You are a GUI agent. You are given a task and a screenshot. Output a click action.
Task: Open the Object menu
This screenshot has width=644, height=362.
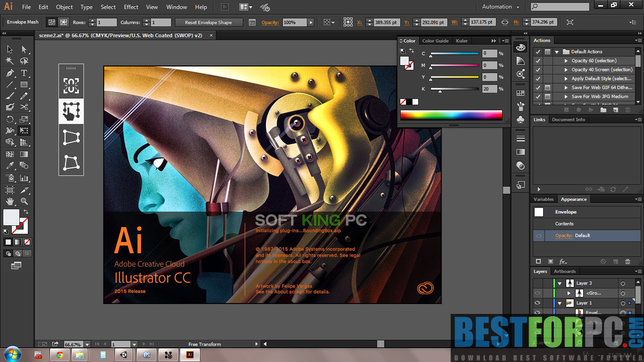(65, 7)
